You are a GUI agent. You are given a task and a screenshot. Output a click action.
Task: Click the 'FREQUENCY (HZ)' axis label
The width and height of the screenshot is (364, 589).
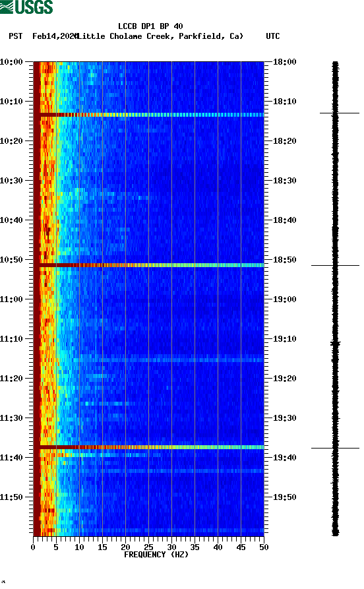click(156, 555)
